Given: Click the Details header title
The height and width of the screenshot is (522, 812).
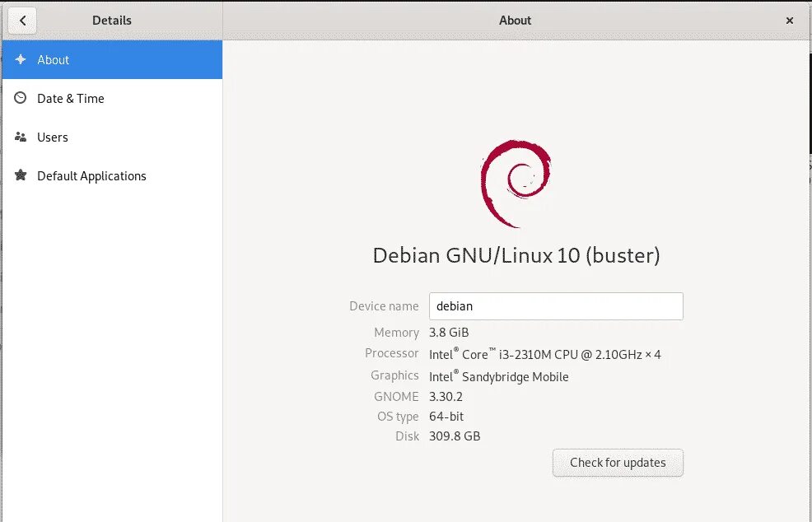Looking at the screenshot, I should coord(112,21).
